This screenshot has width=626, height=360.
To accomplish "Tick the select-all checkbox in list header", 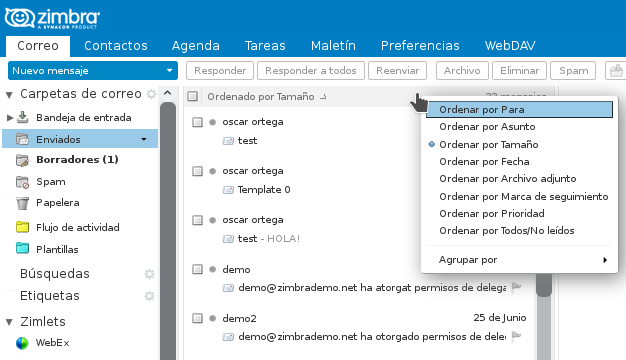I will (192, 96).
